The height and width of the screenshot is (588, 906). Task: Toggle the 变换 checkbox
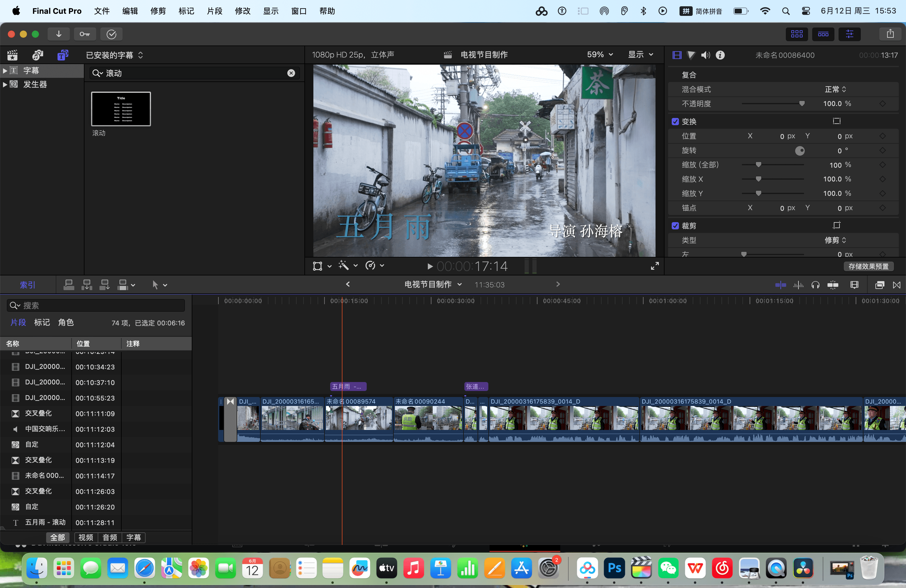(x=675, y=122)
